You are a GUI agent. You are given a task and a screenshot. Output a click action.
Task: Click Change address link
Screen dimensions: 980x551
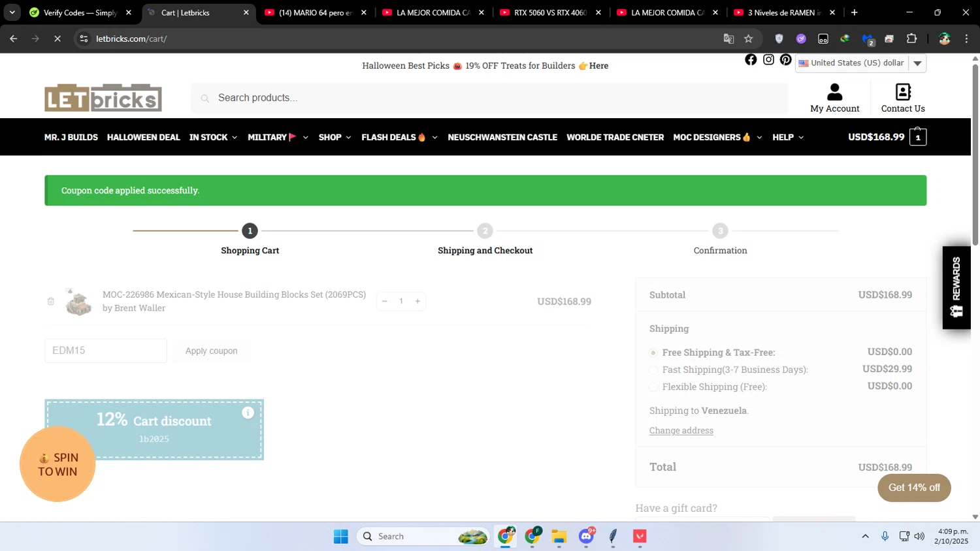pos(681,430)
